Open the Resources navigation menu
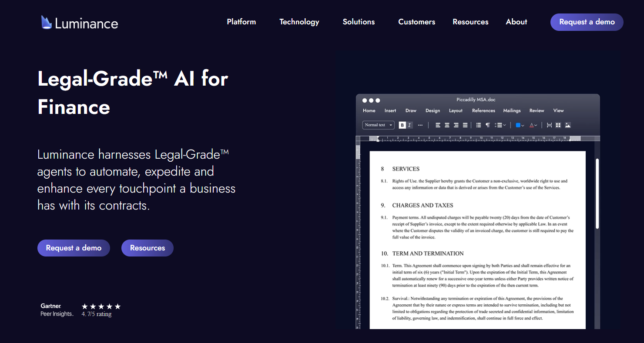The height and width of the screenshot is (343, 644). (470, 22)
